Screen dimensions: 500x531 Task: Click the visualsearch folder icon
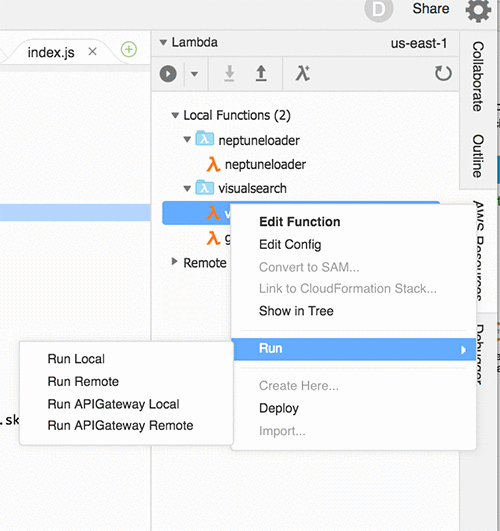pyautogui.click(x=204, y=187)
